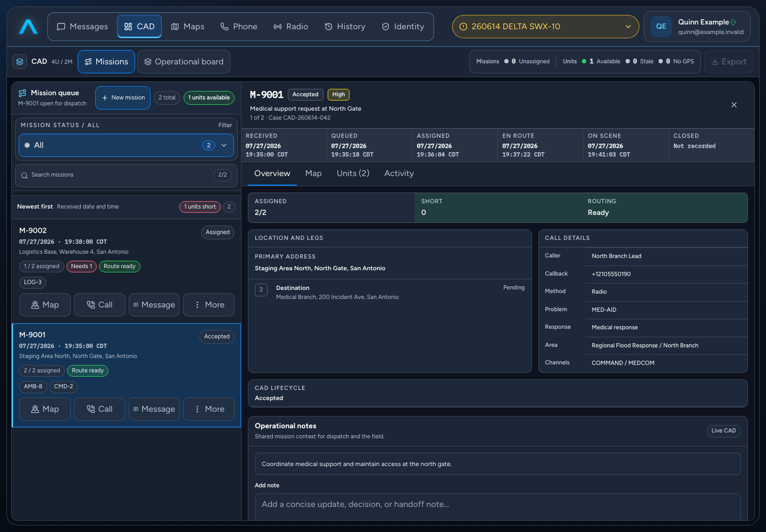Switch to Operational board view

click(184, 62)
